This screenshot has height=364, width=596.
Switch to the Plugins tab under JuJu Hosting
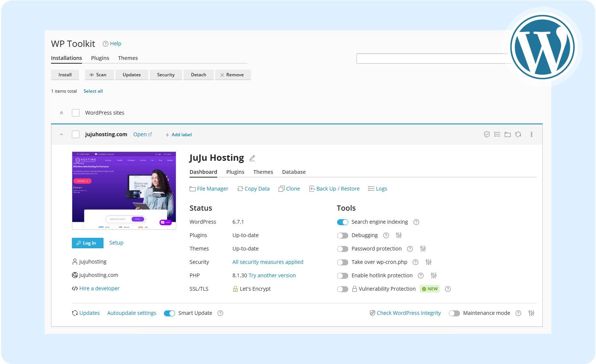pos(235,172)
